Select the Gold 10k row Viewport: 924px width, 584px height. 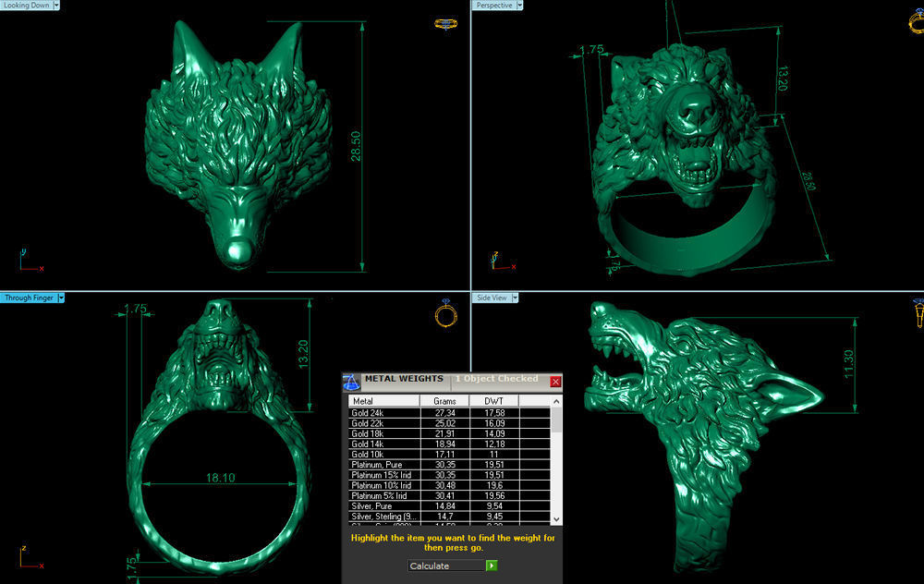450,455
